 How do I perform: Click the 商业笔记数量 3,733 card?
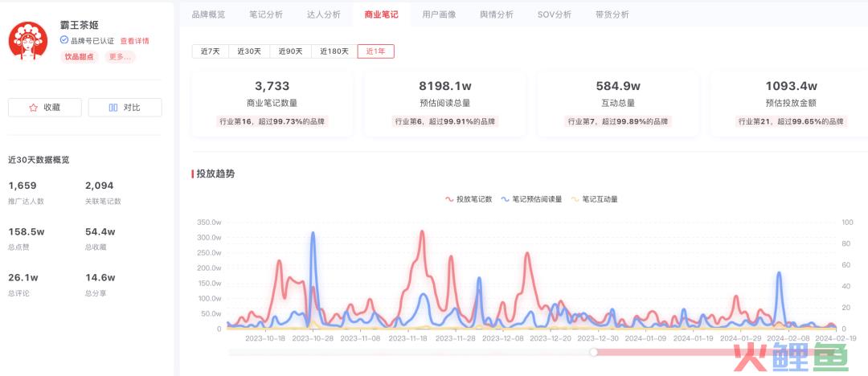click(x=272, y=104)
